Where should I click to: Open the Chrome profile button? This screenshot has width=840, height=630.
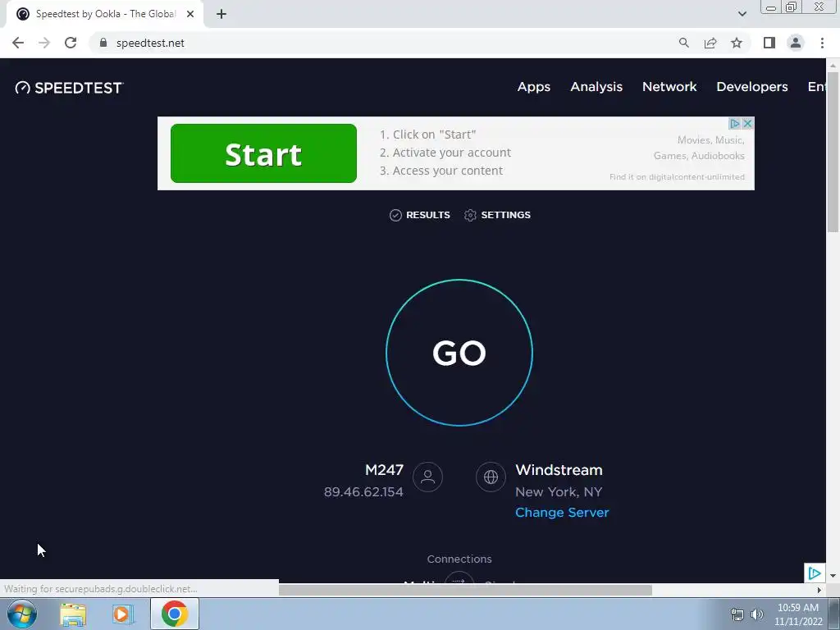click(x=796, y=43)
